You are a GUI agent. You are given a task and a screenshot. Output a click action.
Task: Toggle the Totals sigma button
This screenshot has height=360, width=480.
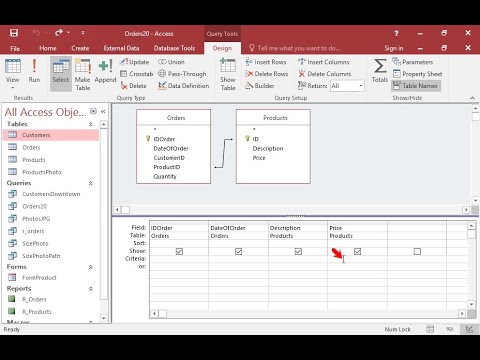(x=380, y=70)
